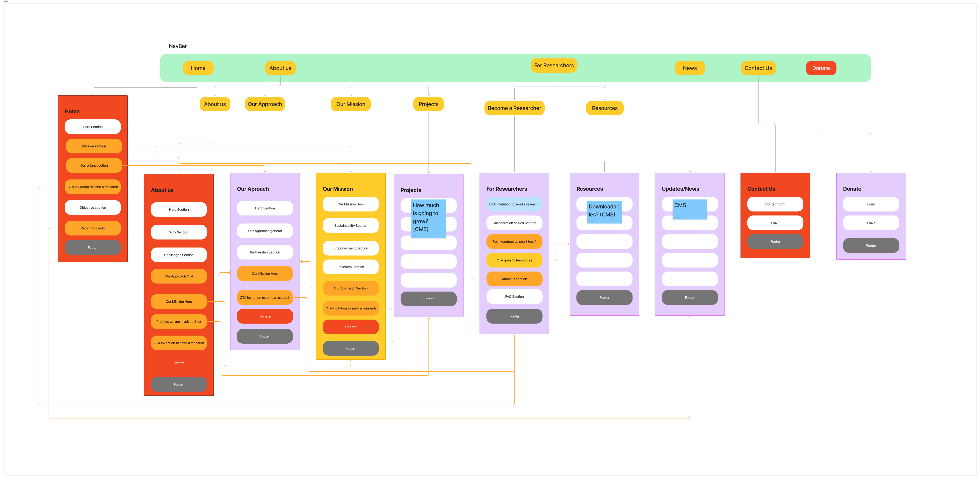The height and width of the screenshot is (479, 980).
Task: Select Donate block in the Our Aproach frame
Action: 265,316
